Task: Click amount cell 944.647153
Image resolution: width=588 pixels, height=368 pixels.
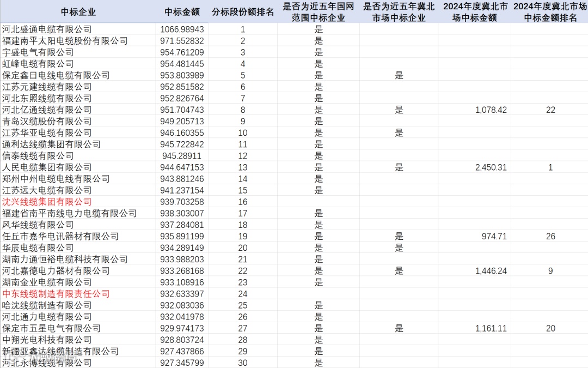Action: pyautogui.click(x=182, y=167)
